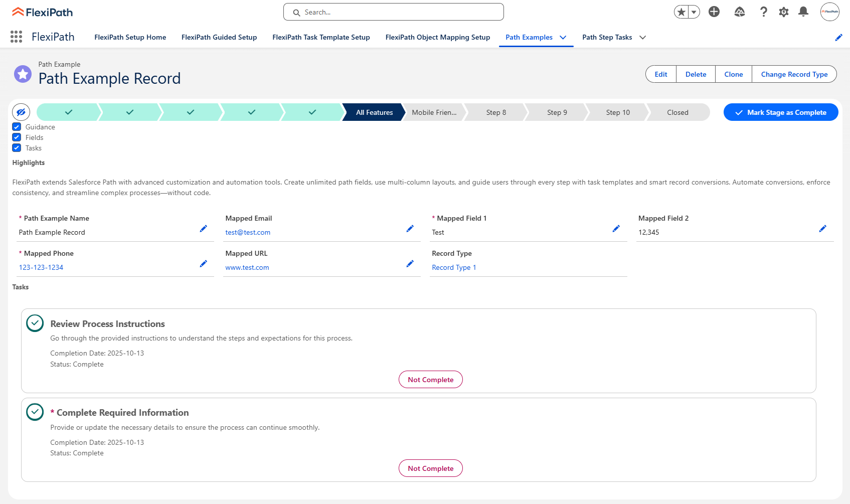Open the Help question mark icon
The width and height of the screenshot is (850, 504).
763,12
